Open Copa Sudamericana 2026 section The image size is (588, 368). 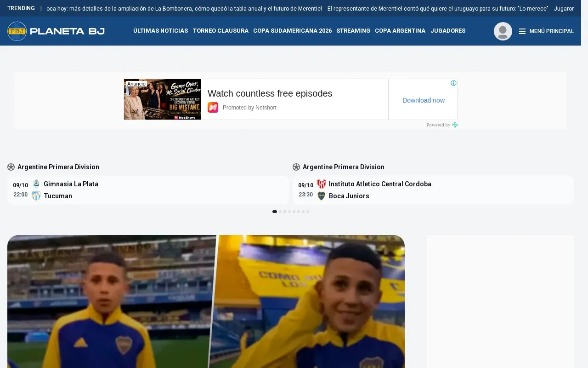point(292,31)
